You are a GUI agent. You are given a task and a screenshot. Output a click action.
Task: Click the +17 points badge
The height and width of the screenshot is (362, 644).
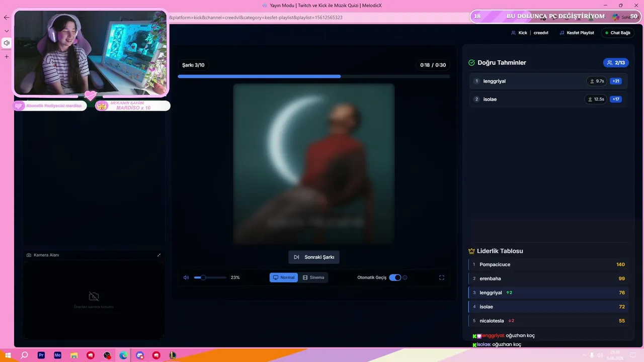(x=616, y=99)
